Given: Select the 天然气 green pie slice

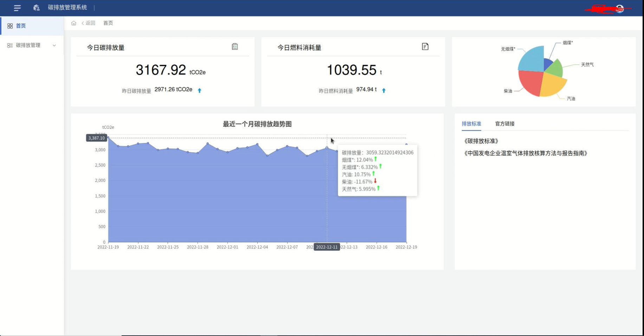Looking at the screenshot, I should tap(554, 68).
